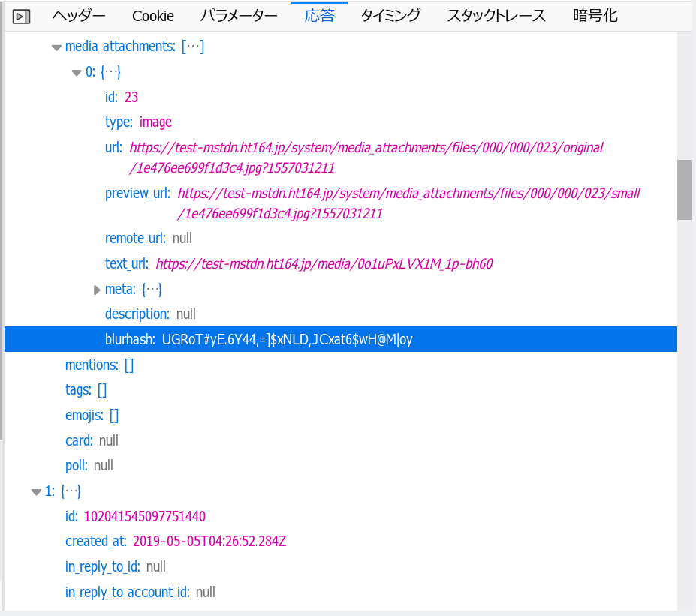The height and width of the screenshot is (616, 696).
Task: Select the emojis: [] row
Action: click(340, 416)
